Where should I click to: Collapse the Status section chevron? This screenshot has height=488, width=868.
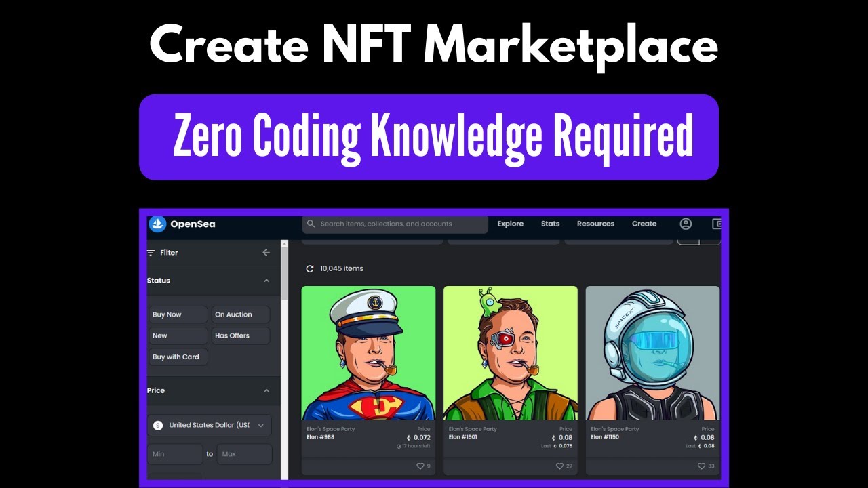[267, 281]
